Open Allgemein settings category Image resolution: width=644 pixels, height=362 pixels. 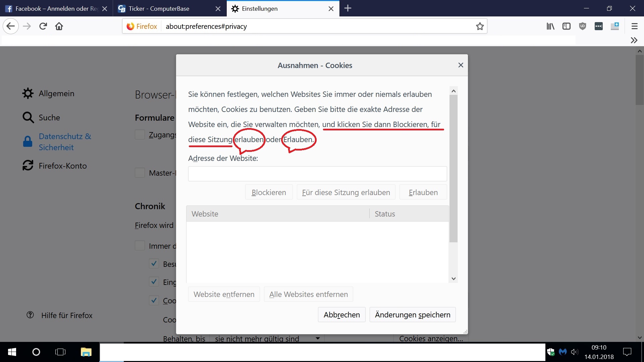[x=56, y=94]
